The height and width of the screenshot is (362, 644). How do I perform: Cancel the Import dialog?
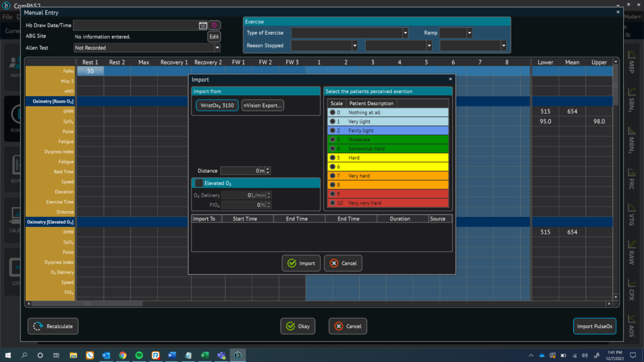[x=343, y=263]
